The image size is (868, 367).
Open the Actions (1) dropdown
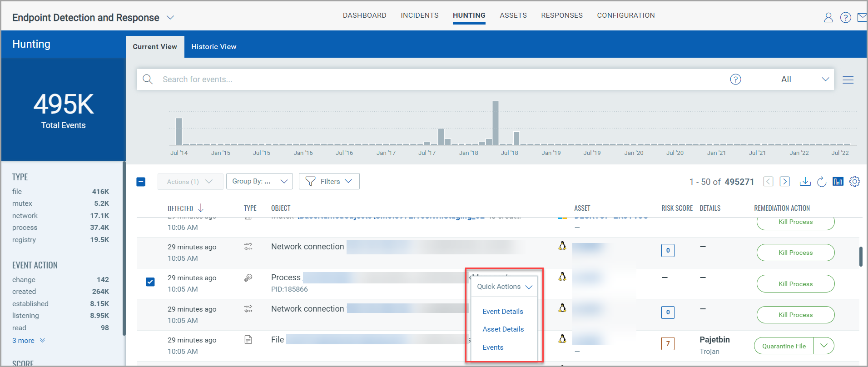190,182
